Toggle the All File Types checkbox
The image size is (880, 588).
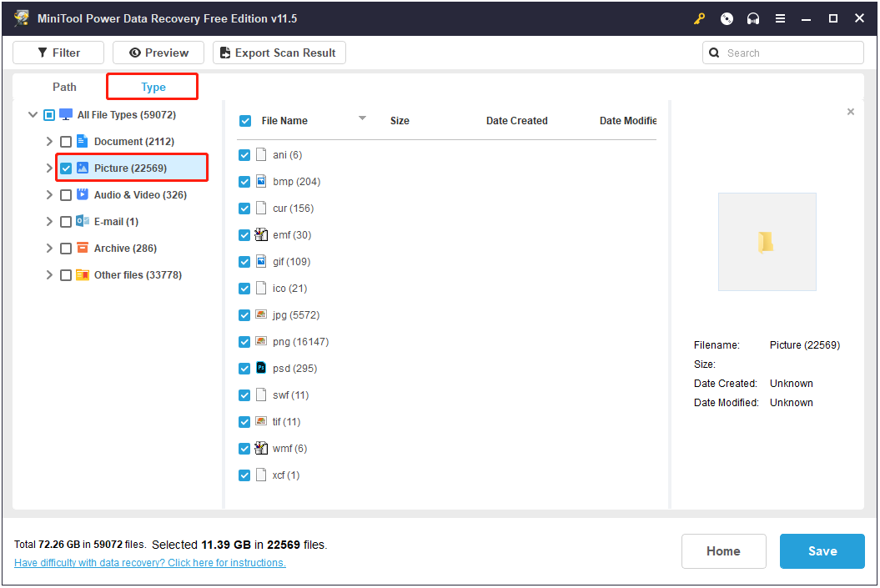click(49, 115)
